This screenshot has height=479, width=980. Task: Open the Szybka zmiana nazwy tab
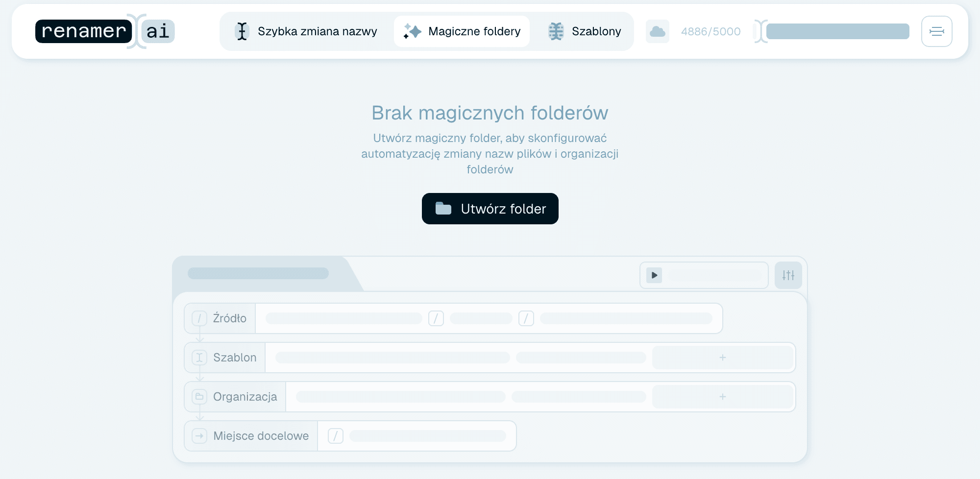point(307,31)
